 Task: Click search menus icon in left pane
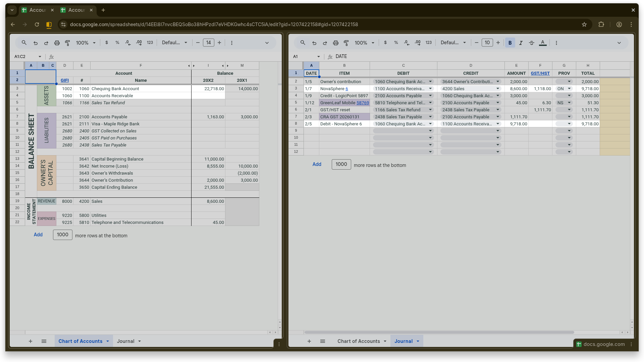coord(24,43)
